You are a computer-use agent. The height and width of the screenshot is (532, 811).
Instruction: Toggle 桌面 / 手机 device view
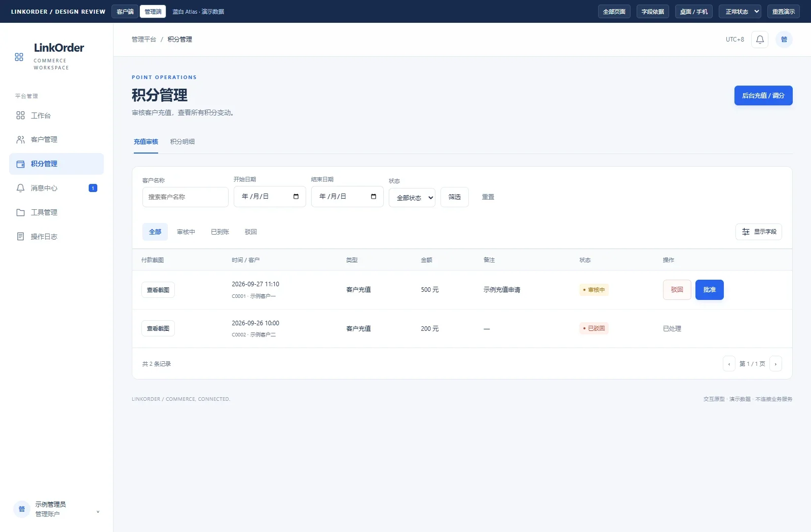click(694, 12)
